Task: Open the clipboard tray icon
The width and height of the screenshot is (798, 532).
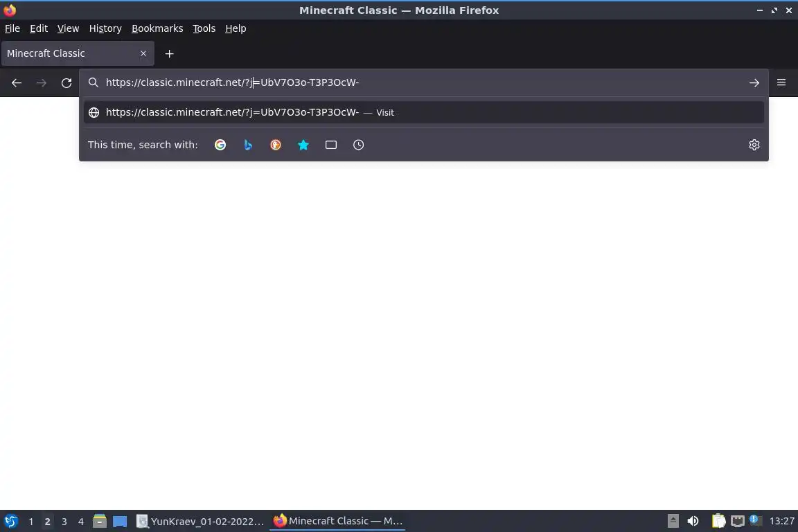Action: tap(718, 521)
